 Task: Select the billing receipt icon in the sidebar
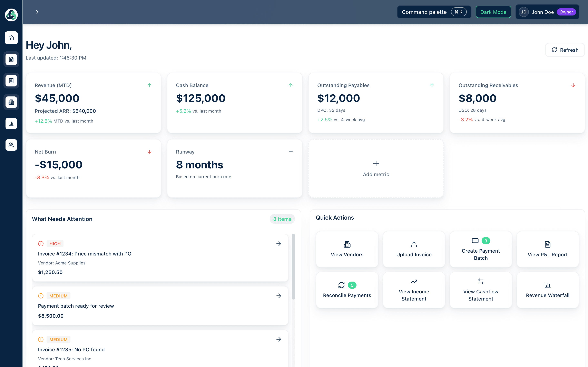(11, 81)
